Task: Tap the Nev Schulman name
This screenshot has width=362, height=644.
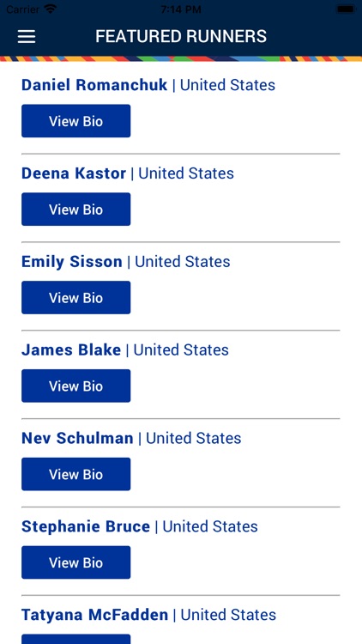Action: point(77,438)
